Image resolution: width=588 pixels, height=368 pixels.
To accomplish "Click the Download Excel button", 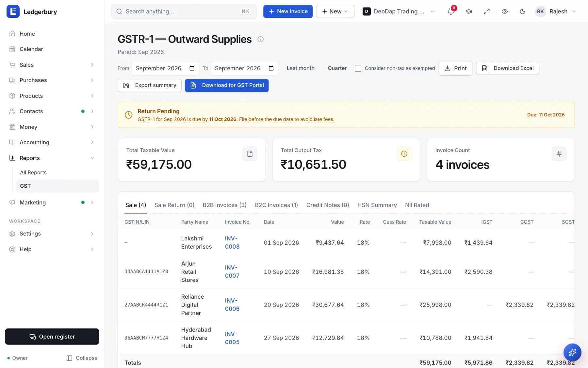I will click(507, 68).
